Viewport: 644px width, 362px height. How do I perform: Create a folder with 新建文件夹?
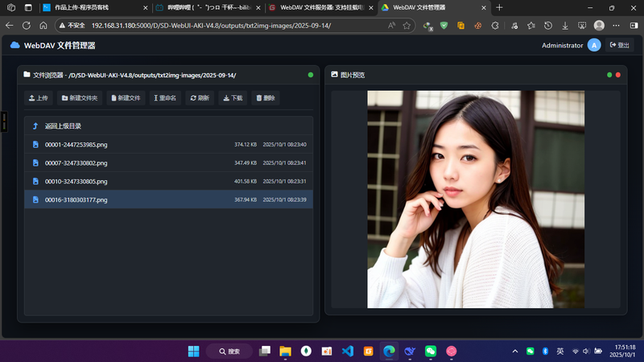pos(80,98)
